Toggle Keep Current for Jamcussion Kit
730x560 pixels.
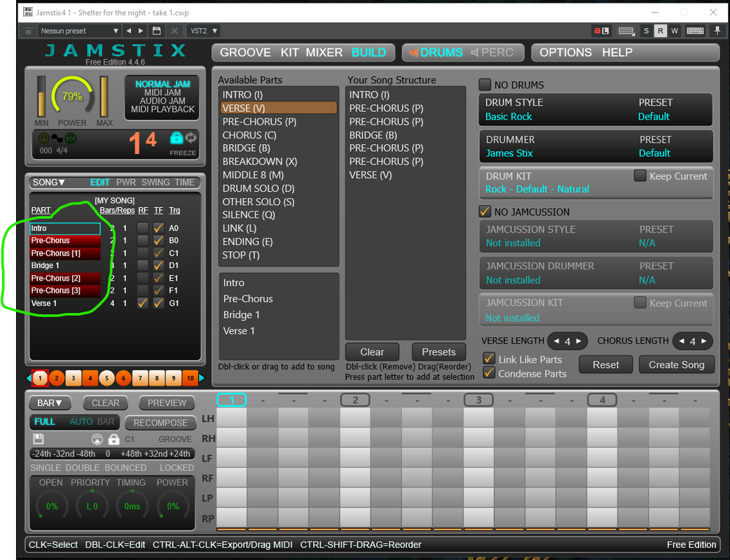coord(640,302)
